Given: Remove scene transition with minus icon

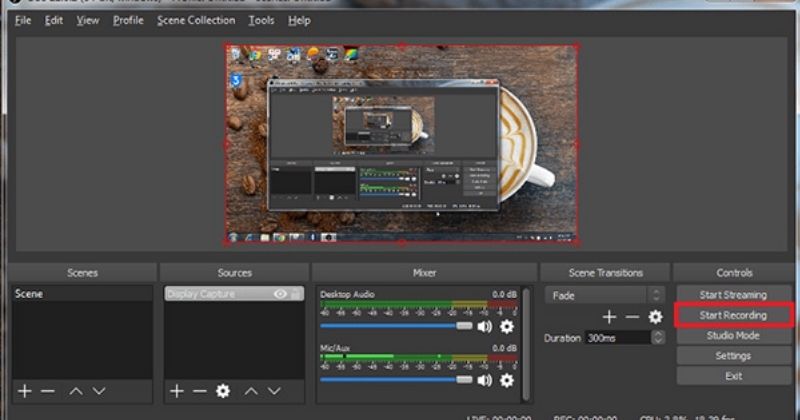Looking at the screenshot, I should (632, 317).
